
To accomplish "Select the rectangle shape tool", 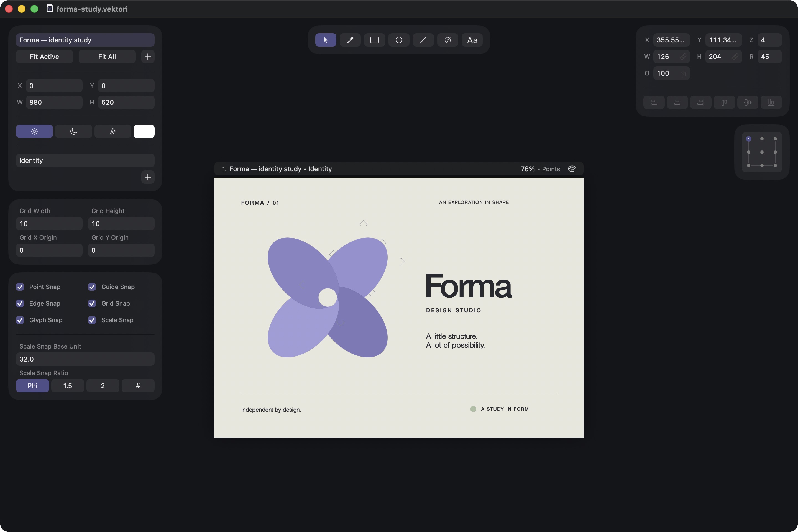I will point(374,40).
